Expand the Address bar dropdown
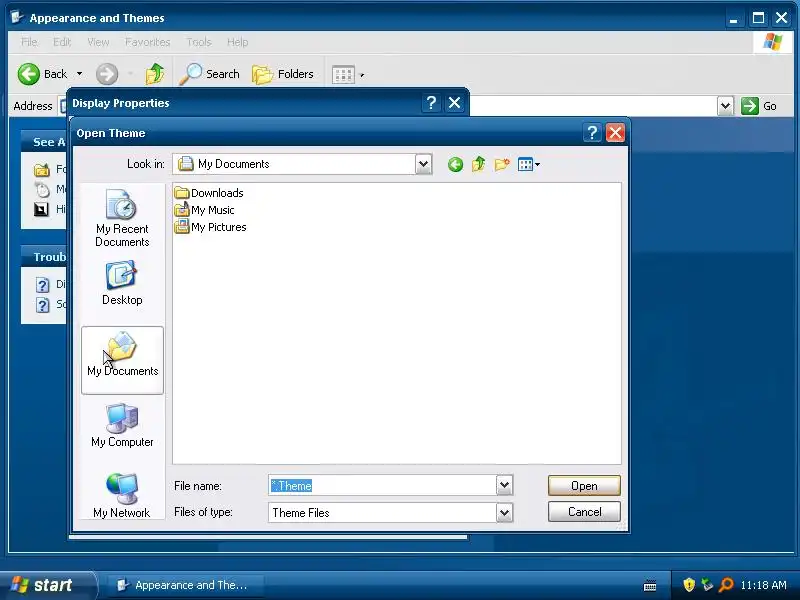The image size is (800, 600). (x=725, y=106)
